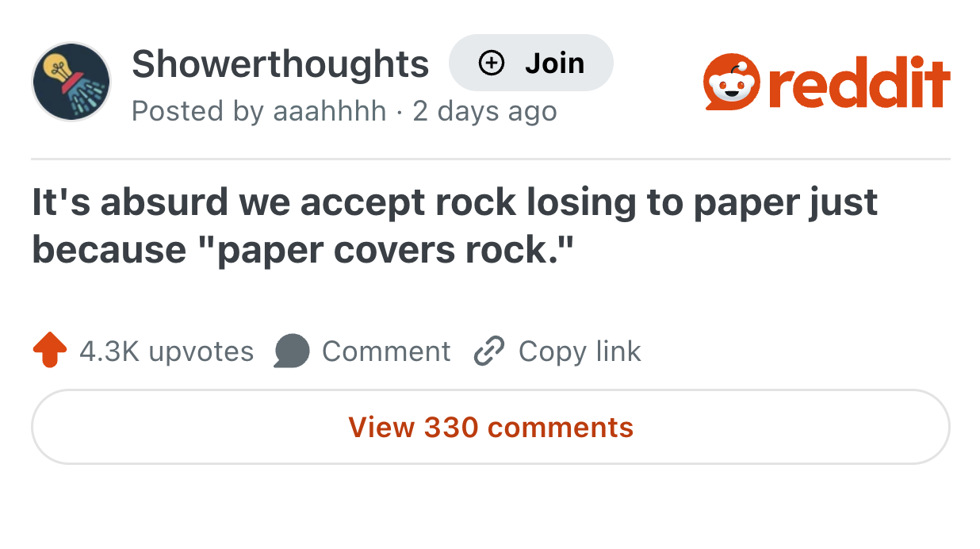
Task: Click the 'Join' text label
Action: 554,63
